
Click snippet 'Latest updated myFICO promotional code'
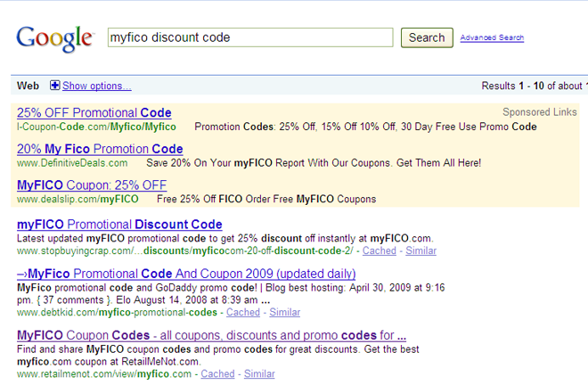point(225,238)
